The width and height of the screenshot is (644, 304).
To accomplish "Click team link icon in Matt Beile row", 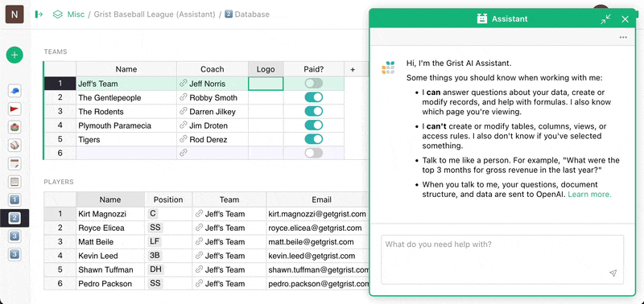I will coord(199,241).
